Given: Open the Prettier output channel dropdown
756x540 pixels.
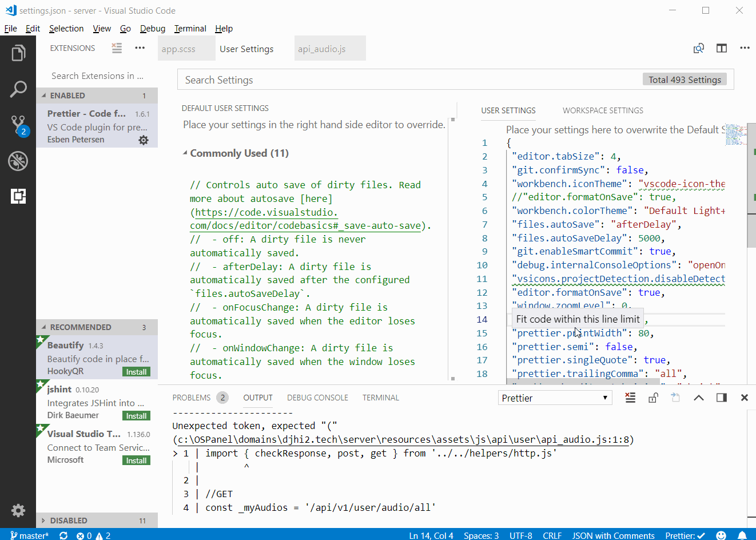Looking at the screenshot, I should pyautogui.click(x=555, y=398).
